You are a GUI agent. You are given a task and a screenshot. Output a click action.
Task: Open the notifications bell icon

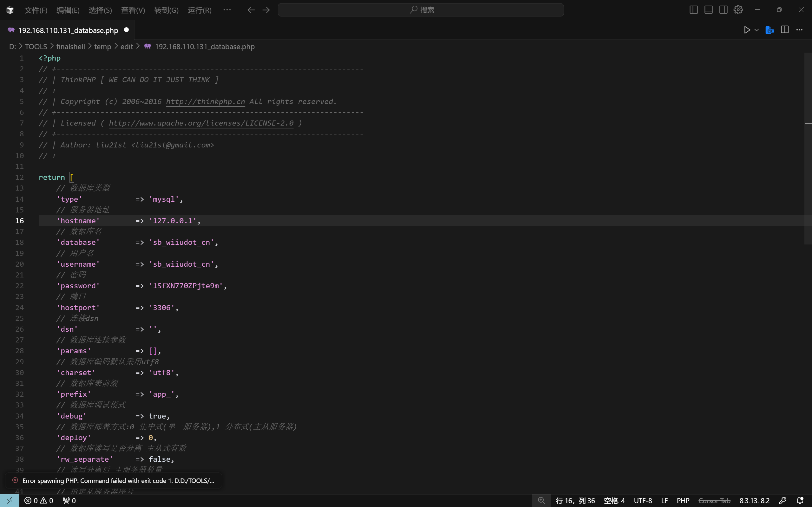800,501
